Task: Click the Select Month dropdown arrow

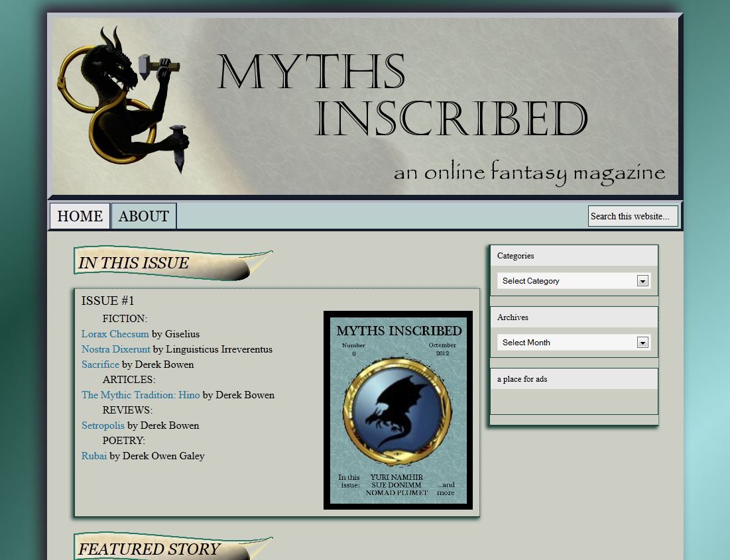Action: tap(642, 343)
